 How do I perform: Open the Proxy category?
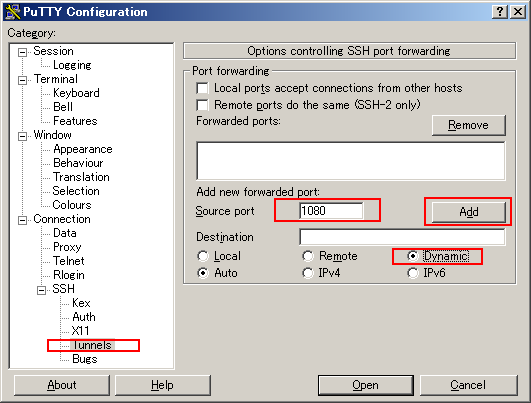pyautogui.click(x=67, y=247)
